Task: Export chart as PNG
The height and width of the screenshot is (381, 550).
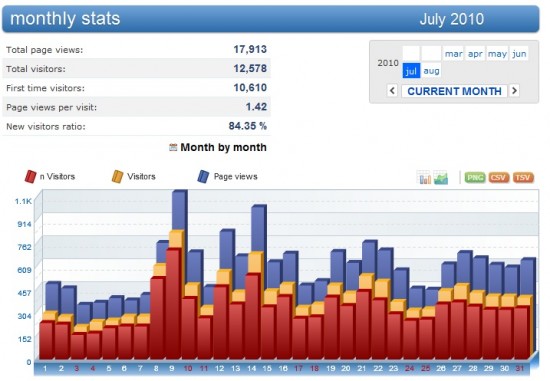Action: coord(475,178)
